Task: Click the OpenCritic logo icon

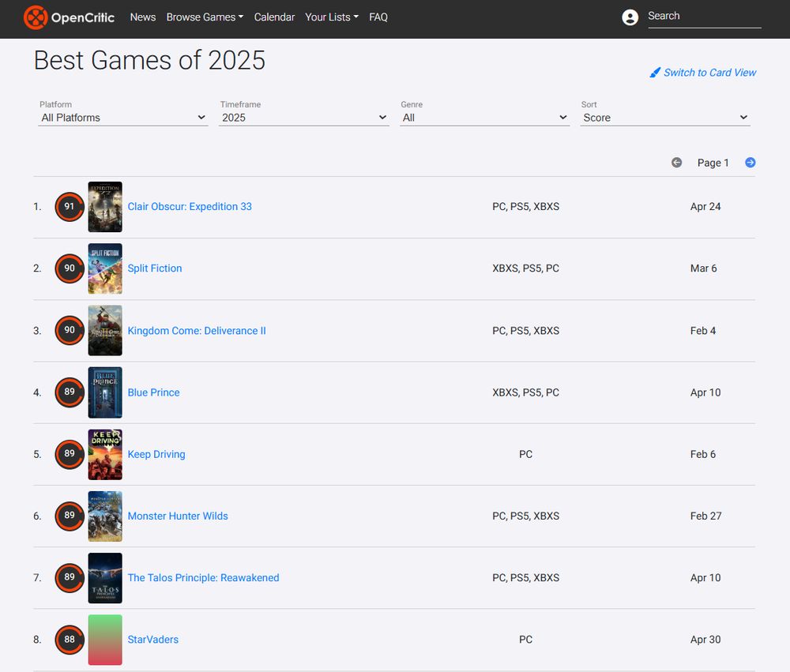Action: (x=36, y=17)
